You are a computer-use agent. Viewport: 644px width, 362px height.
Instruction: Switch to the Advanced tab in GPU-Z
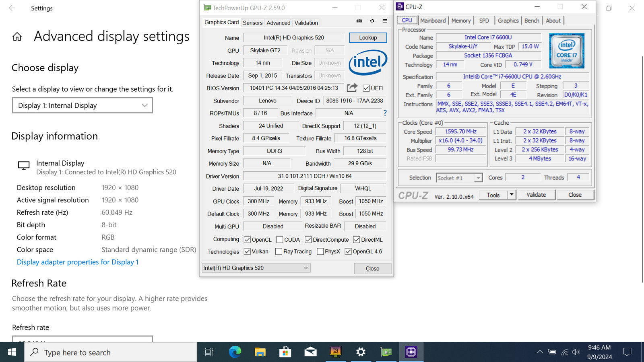278,23
